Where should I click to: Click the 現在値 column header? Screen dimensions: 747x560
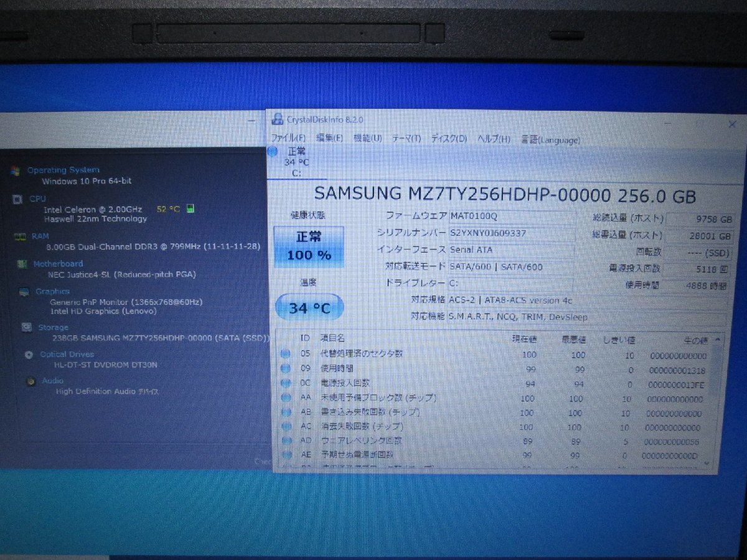(524, 339)
